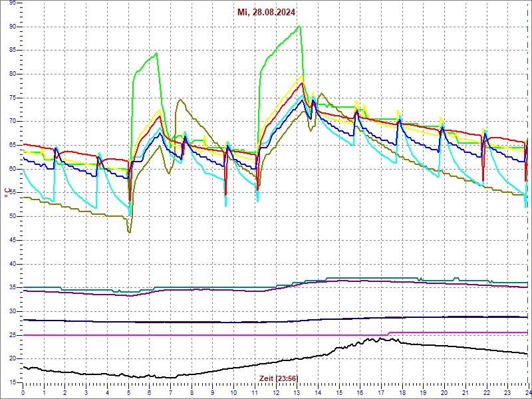
Task: Click the "Zeit [23:56]" time axis label
Action: (279, 378)
